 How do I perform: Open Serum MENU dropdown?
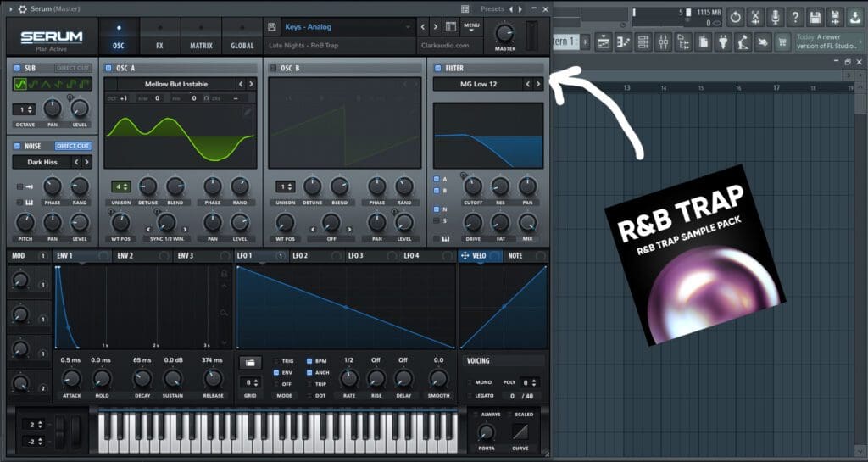point(471,27)
